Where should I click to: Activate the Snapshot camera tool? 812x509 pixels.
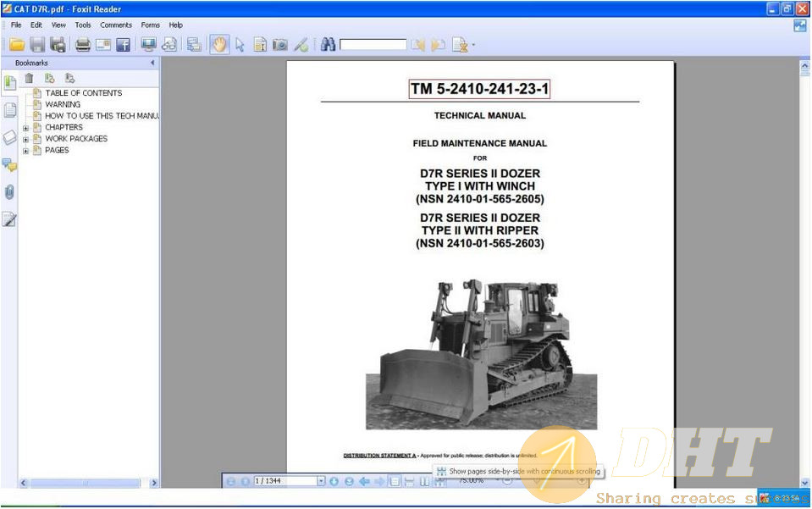280,45
